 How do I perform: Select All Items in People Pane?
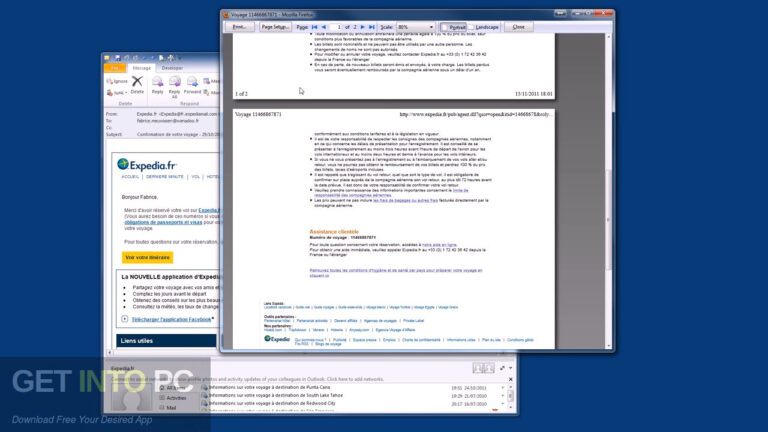175,388
